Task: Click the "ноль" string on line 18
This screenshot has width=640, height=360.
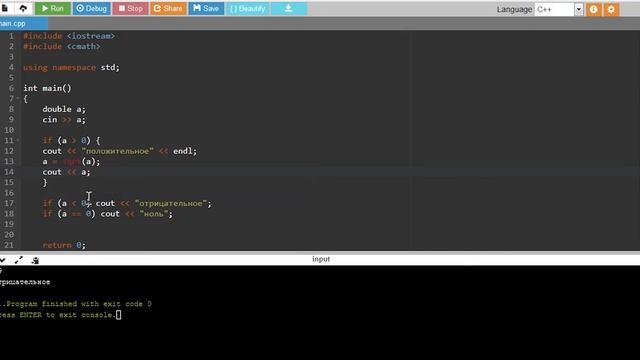Action: pos(154,214)
